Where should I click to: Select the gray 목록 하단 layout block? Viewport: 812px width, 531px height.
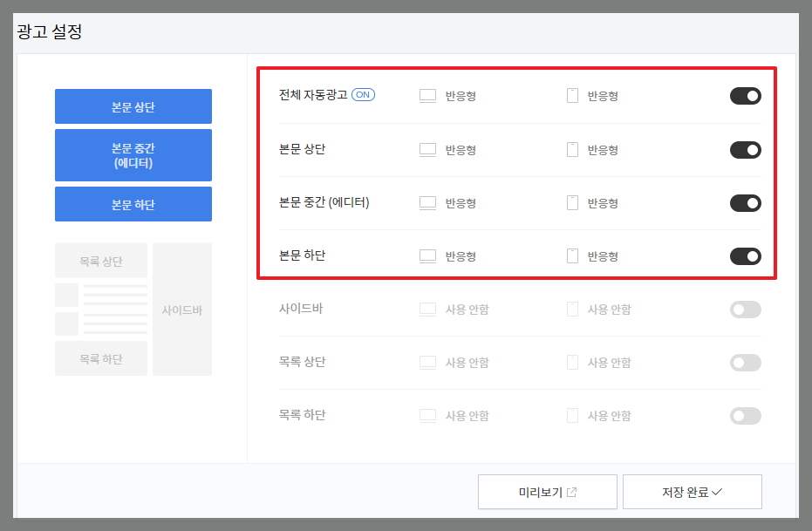[101, 358]
